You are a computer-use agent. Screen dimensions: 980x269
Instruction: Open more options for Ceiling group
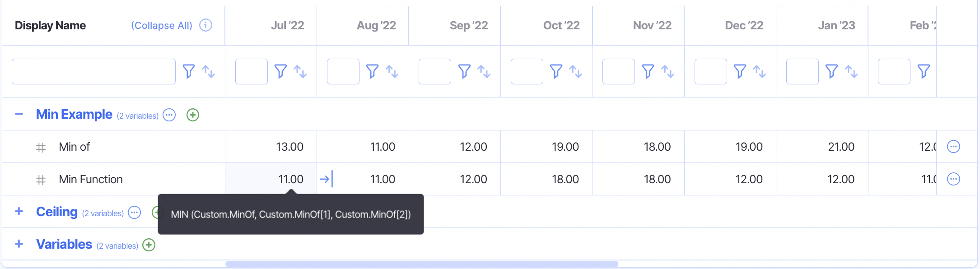tap(135, 213)
